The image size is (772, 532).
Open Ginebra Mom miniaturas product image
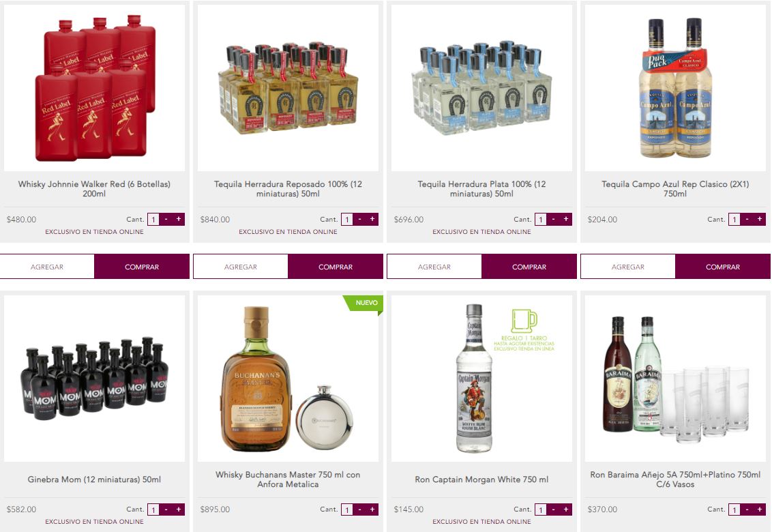(x=95, y=379)
